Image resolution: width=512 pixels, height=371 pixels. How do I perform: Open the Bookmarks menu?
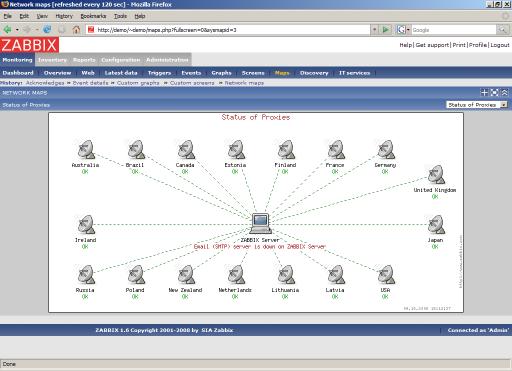point(93,16)
